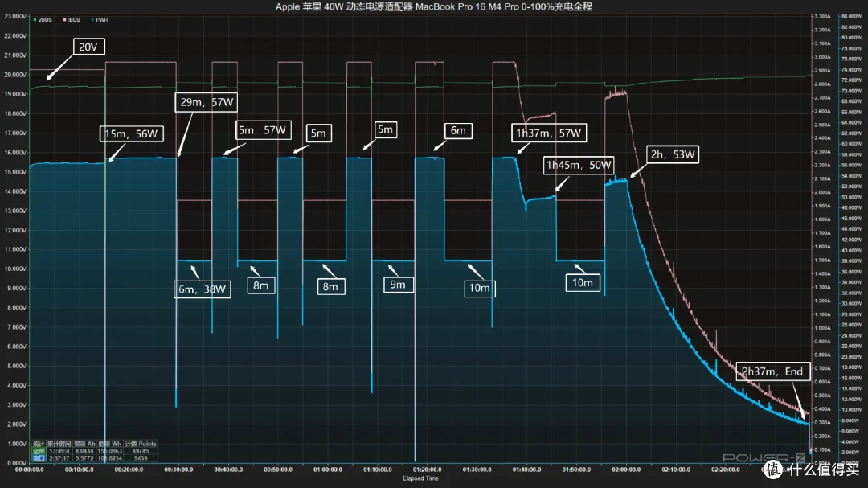Click the 20.000V voltage axis label

15,75
